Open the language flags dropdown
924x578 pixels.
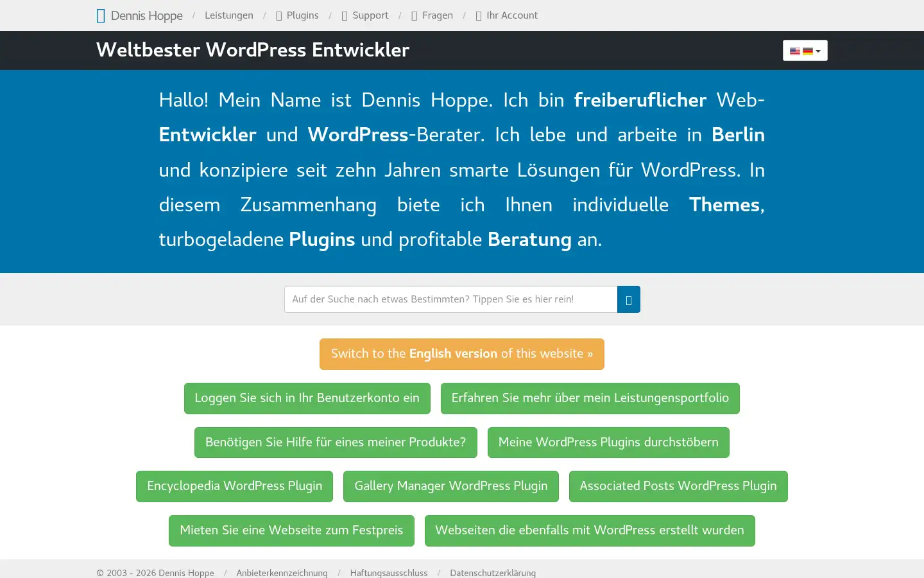pyautogui.click(x=805, y=51)
